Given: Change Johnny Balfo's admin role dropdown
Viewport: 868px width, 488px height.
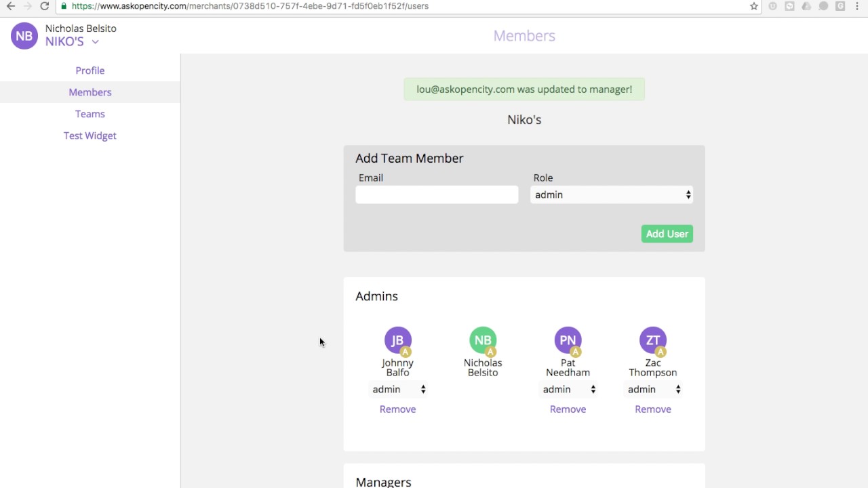Looking at the screenshot, I should (398, 390).
